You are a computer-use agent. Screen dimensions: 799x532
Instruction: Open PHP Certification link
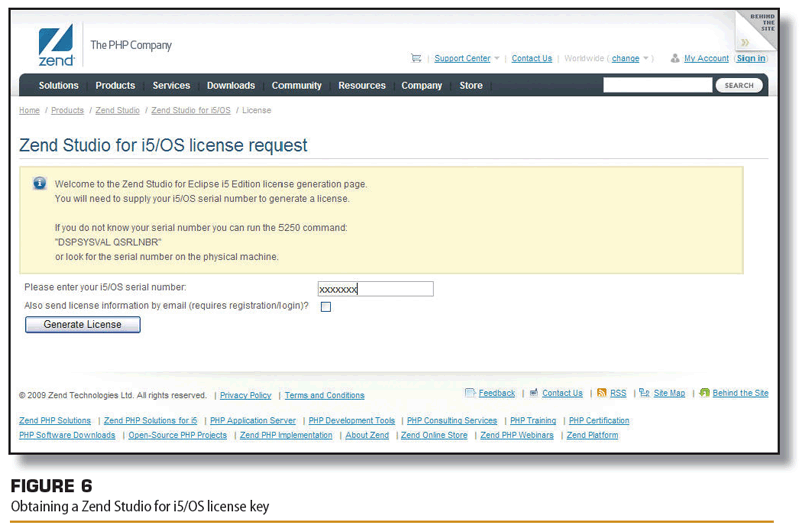pyautogui.click(x=599, y=420)
